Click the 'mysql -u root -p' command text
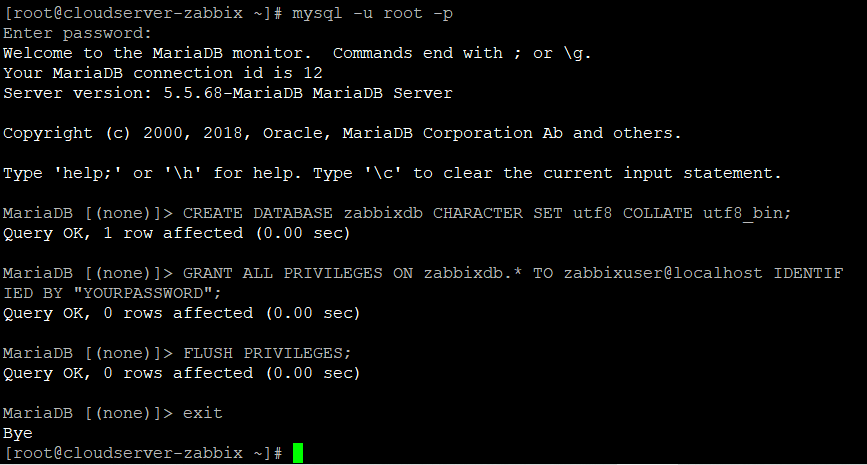Screen dimensions: 867x465 point(372,13)
